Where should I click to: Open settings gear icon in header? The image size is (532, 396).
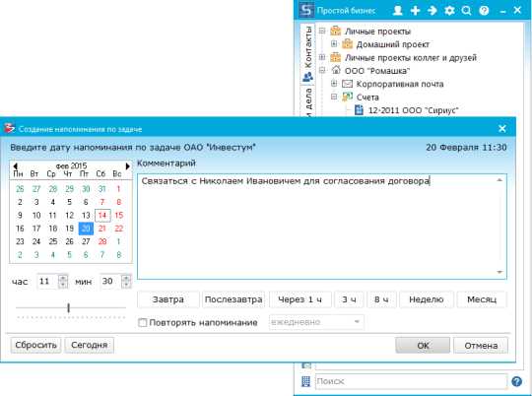tap(449, 11)
